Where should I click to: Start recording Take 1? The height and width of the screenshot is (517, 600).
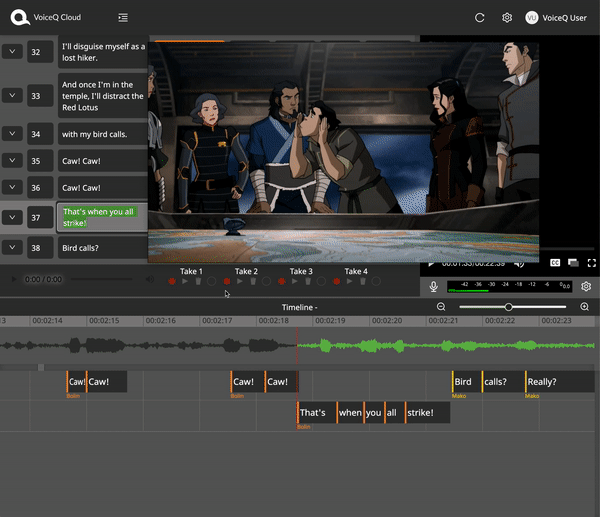tap(172, 281)
